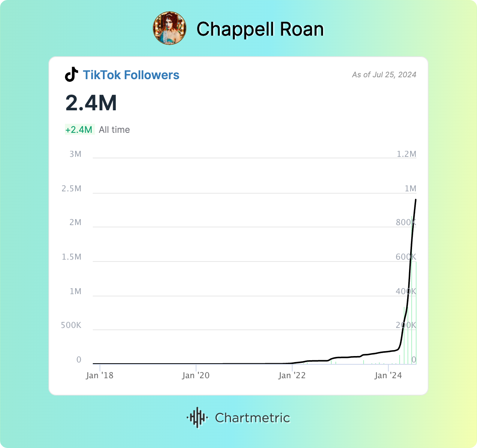Image resolution: width=477 pixels, height=448 pixels.
Task: Click the Chartmetric brand name text
Action: (x=252, y=418)
